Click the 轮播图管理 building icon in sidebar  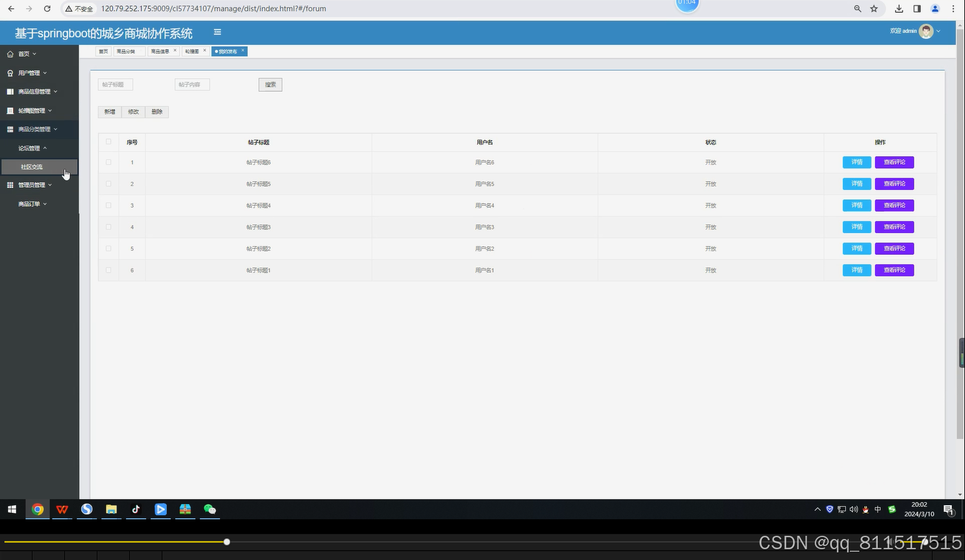[10, 111]
